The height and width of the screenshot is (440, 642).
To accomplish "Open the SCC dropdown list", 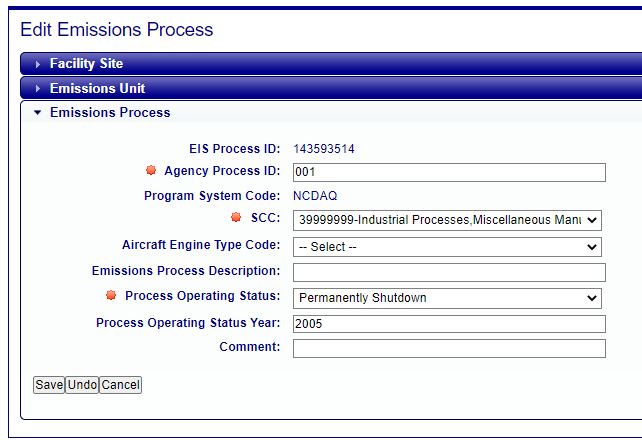I will pyautogui.click(x=447, y=220).
